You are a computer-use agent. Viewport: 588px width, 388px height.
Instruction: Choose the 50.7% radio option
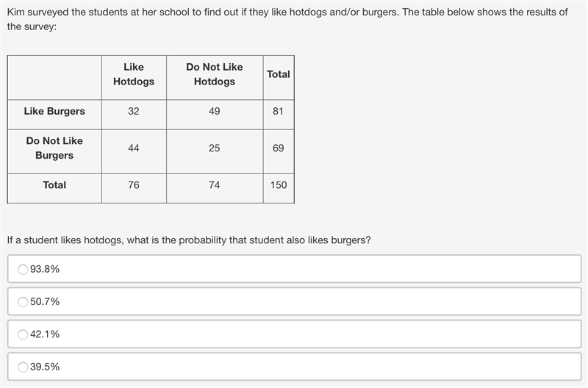coord(23,302)
